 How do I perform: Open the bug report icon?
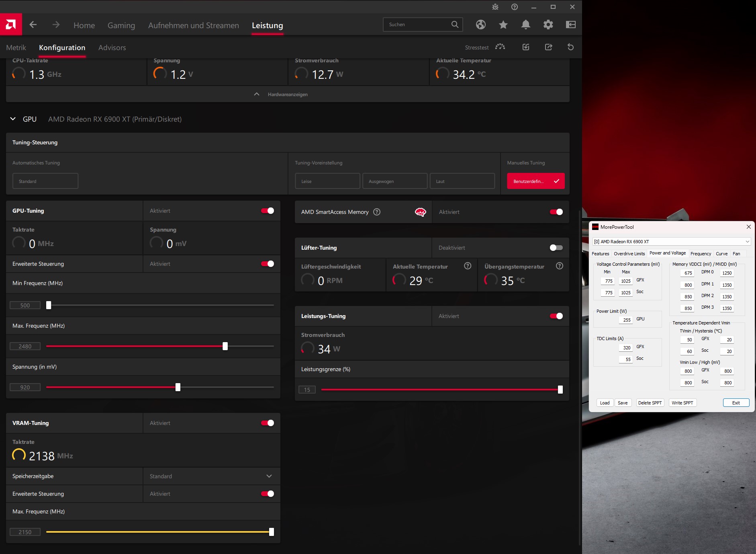(495, 7)
